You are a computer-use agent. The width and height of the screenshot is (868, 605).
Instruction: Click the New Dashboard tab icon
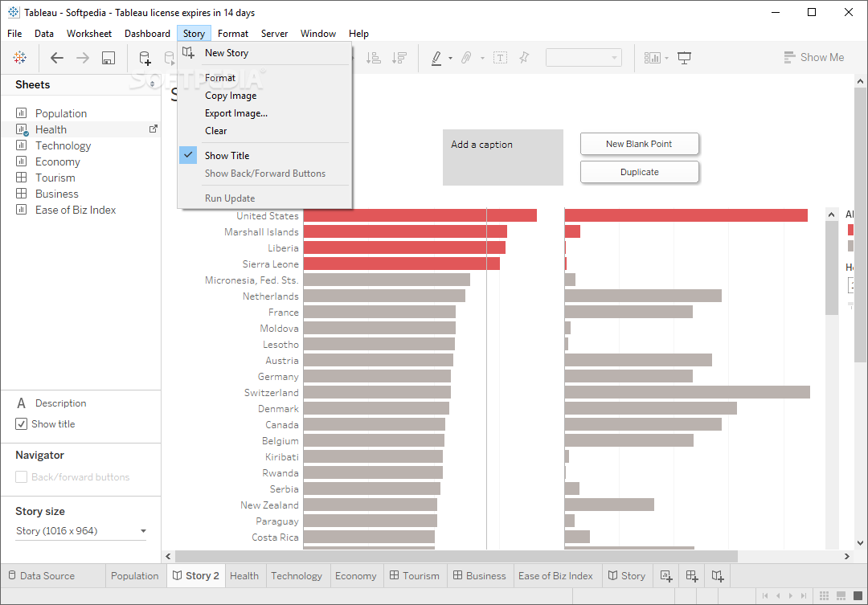pyautogui.click(x=692, y=576)
